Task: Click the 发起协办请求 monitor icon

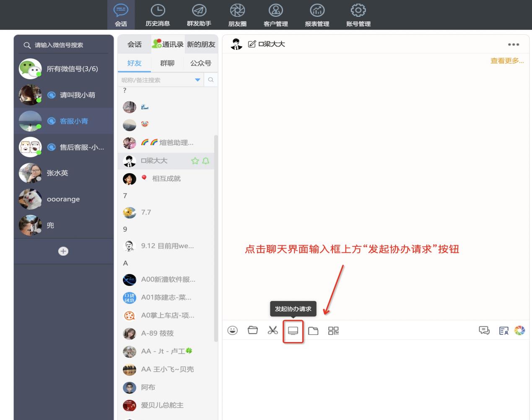Action: click(x=293, y=331)
